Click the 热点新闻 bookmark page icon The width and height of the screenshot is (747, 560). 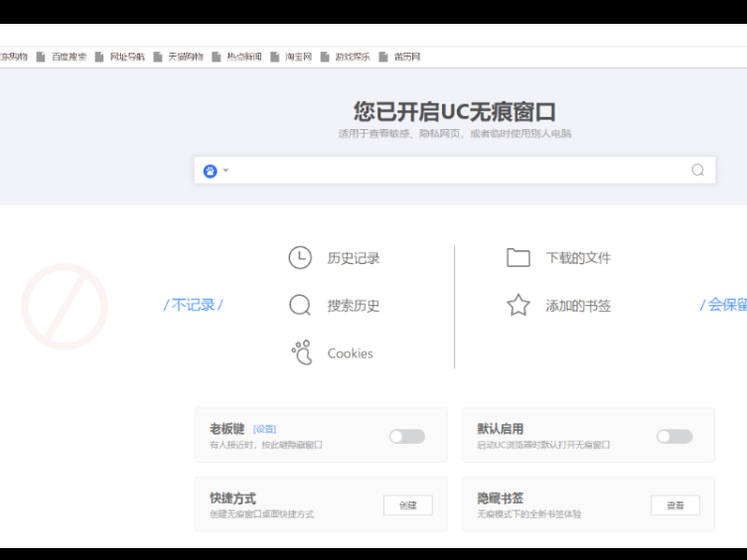coord(217,58)
